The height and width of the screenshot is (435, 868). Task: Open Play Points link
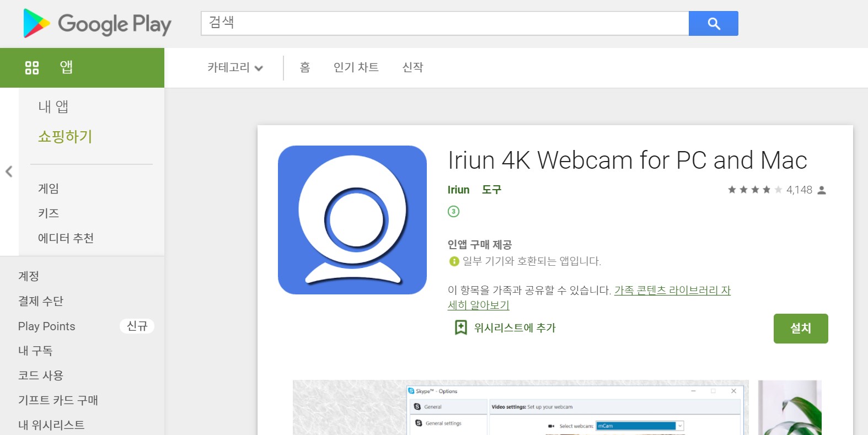[46, 326]
